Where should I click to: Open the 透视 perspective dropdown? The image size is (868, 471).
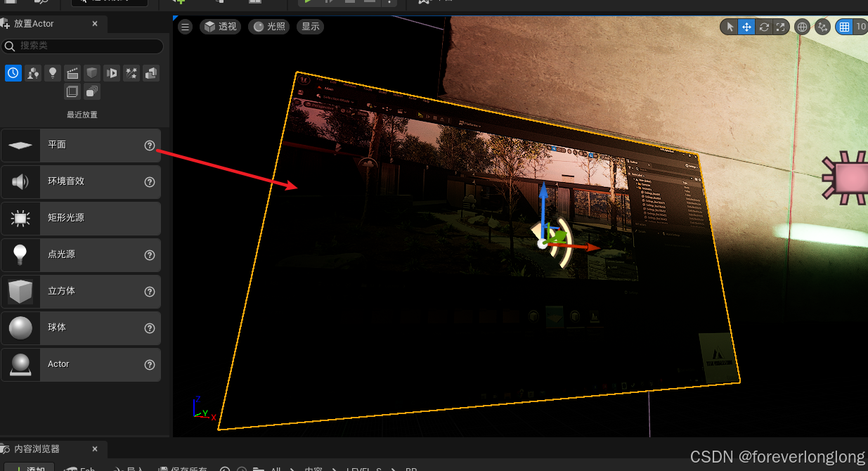[220, 27]
